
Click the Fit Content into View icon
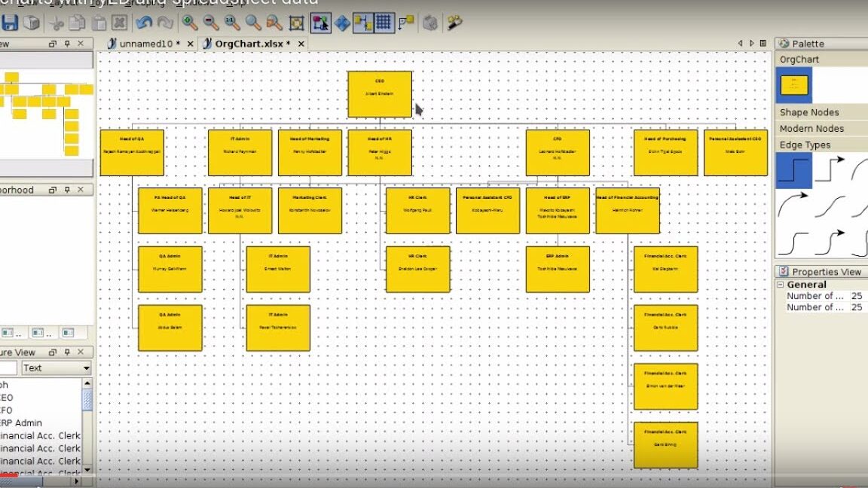click(298, 22)
